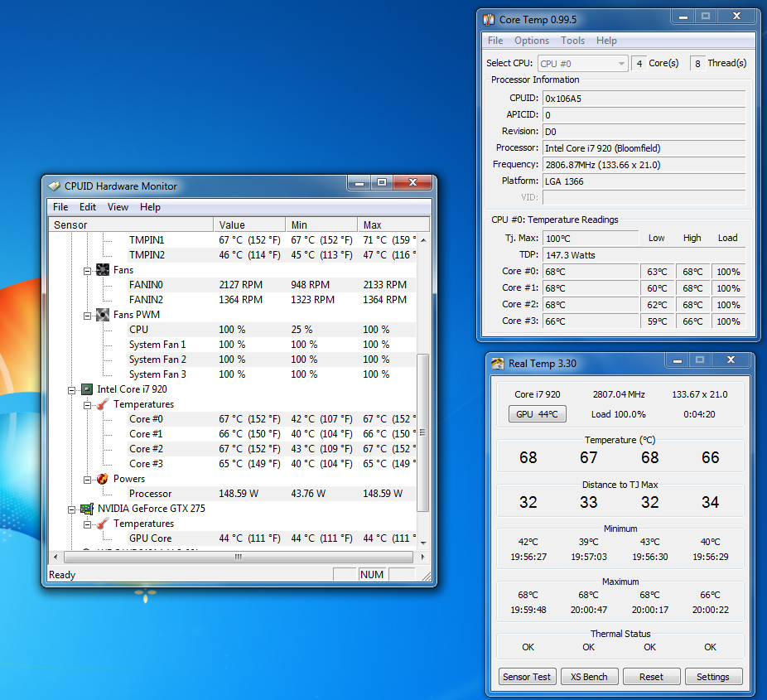Collapse the Fans node in Hardware Monitor
This screenshot has width=767, height=700.
[88, 271]
